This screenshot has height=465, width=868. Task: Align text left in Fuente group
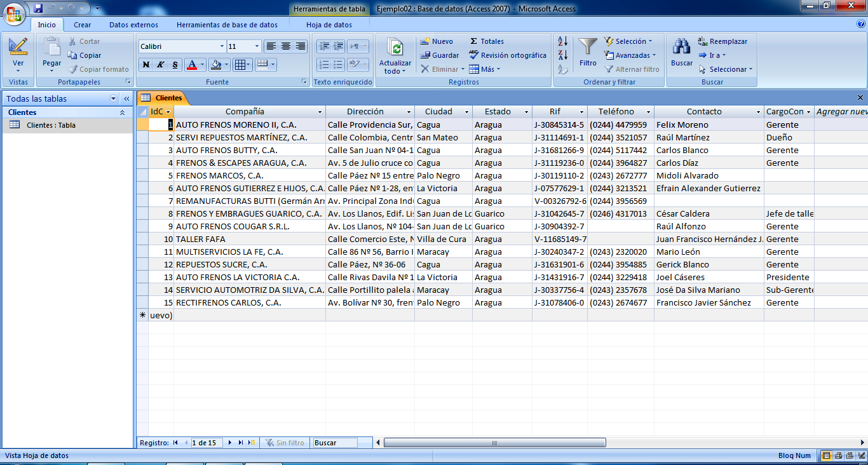[271, 46]
